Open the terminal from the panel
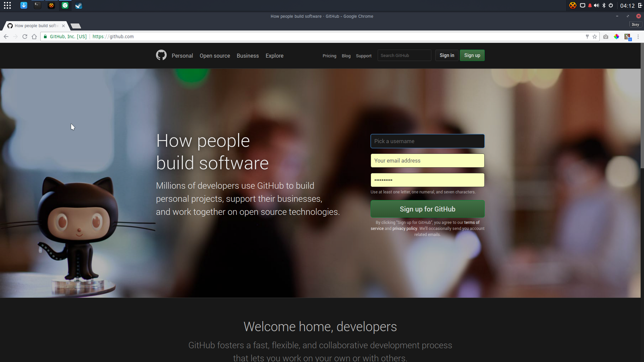Viewport: 644px width, 362px height. pos(38,5)
